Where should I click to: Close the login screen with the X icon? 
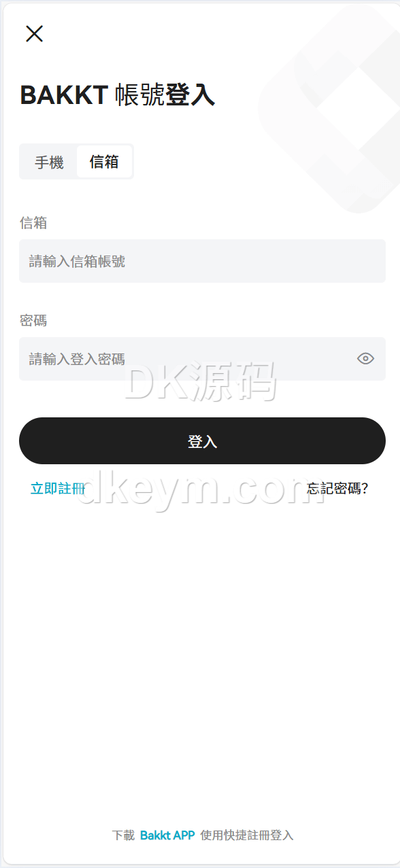pos(34,33)
